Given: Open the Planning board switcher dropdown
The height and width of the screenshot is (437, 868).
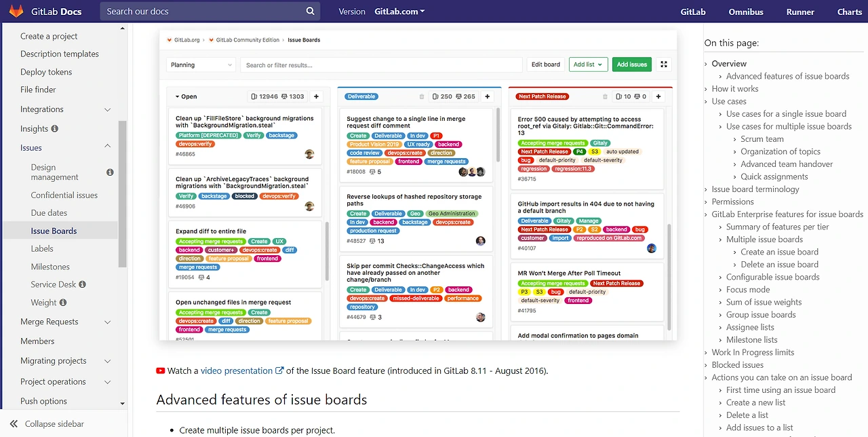Looking at the screenshot, I should pyautogui.click(x=201, y=64).
